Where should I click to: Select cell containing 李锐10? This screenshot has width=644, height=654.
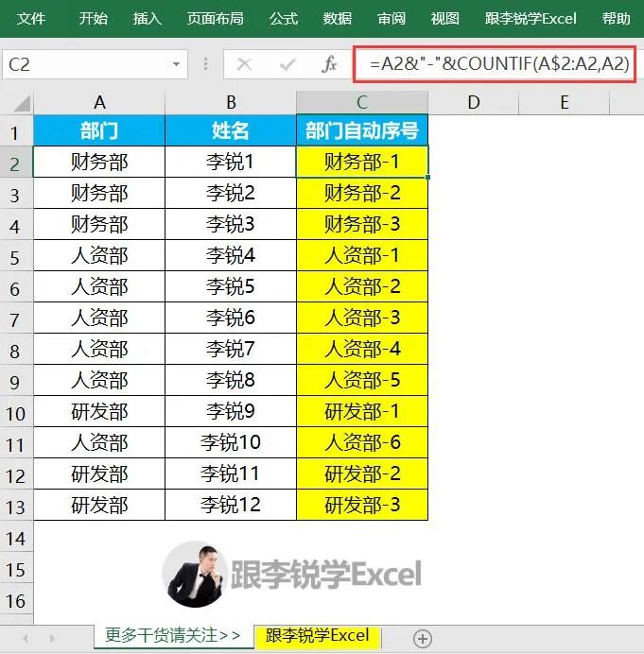[231, 442]
